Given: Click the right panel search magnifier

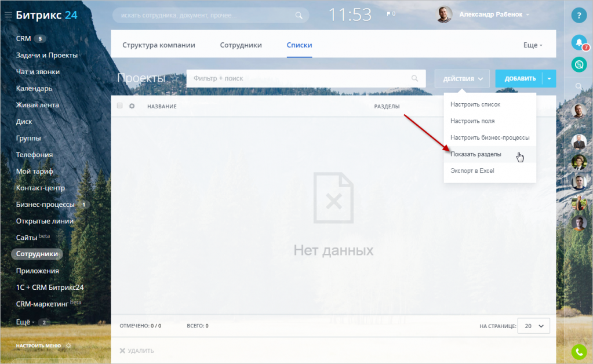Looking at the screenshot, I should coord(579,86).
